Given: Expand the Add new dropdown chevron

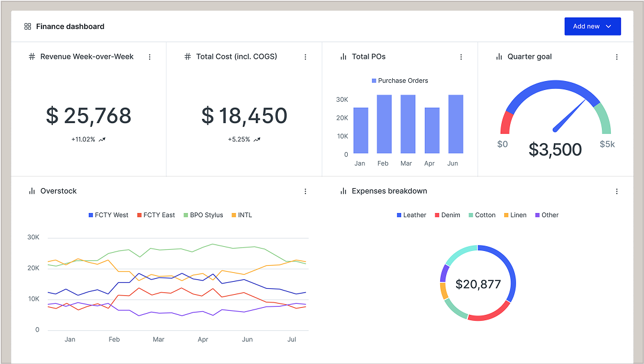Looking at the screenshot, I should click(x=608, y=27).
